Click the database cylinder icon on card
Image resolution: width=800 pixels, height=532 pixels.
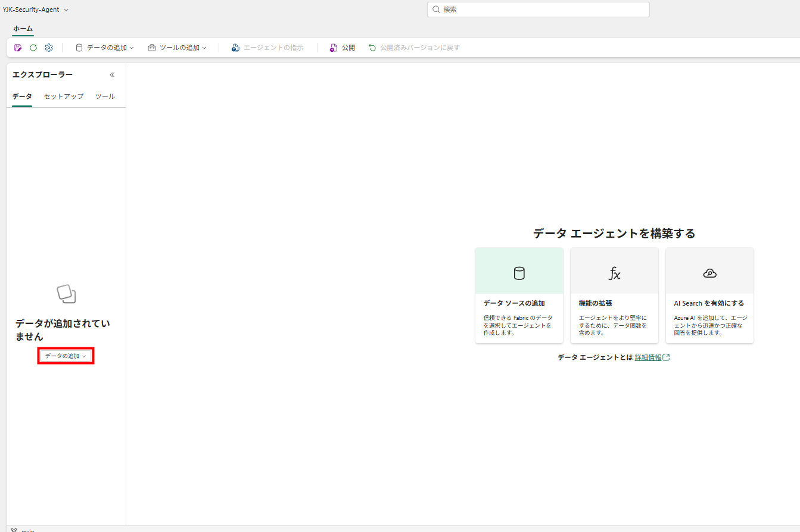(x=519, y=273)
